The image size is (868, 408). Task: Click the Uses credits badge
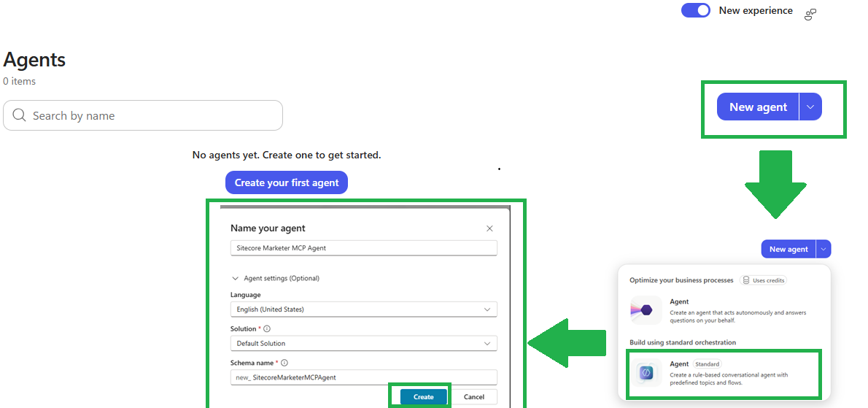pos(764,280)
